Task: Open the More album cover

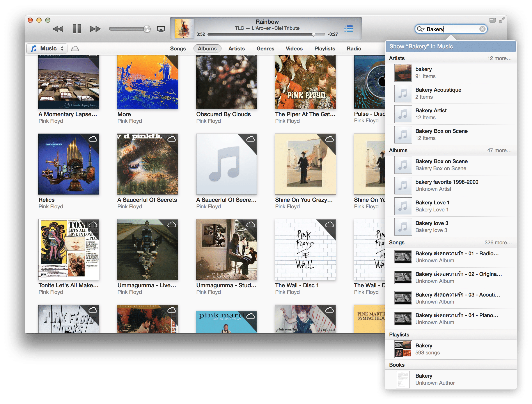Action: (148, 82)
